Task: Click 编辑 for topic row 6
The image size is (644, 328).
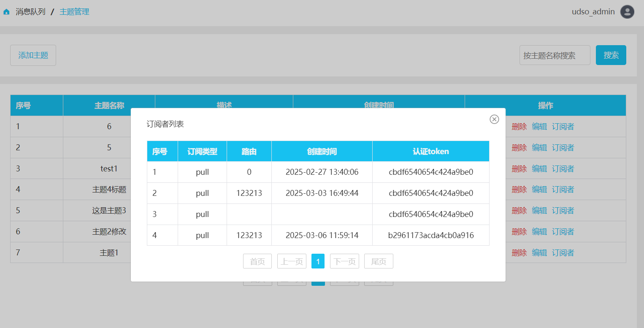Action: 539,231
